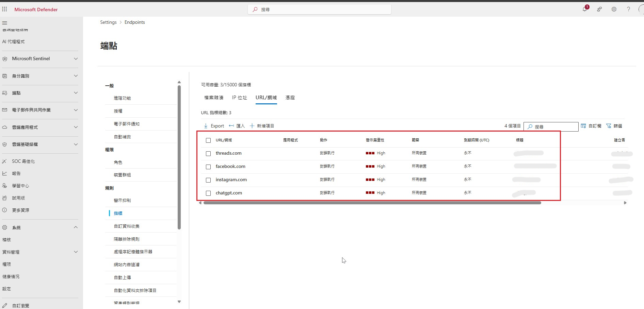Viewport: 644px width, 309px height.
Task: Open the help question mark icon
Action: click(629, 9)
